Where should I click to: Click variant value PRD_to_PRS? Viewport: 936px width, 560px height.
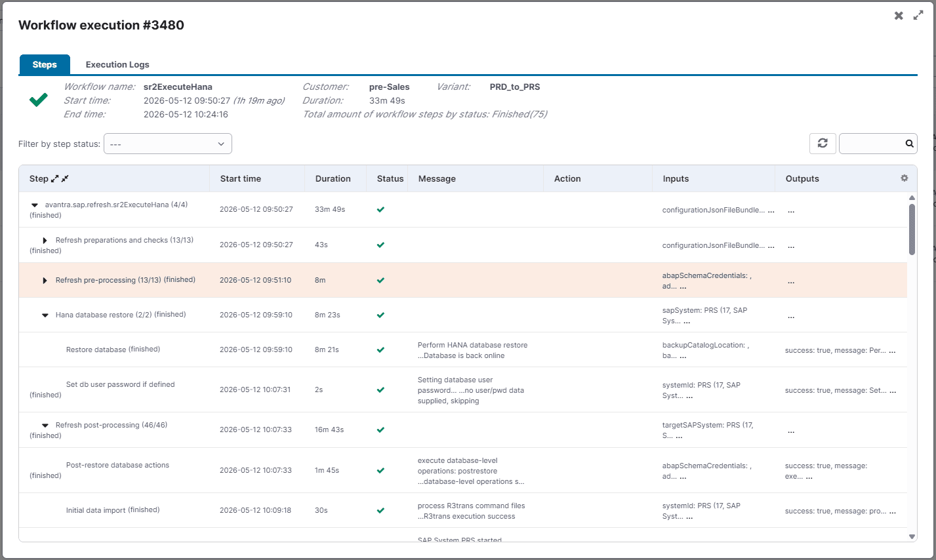click(x=515, y=87)
